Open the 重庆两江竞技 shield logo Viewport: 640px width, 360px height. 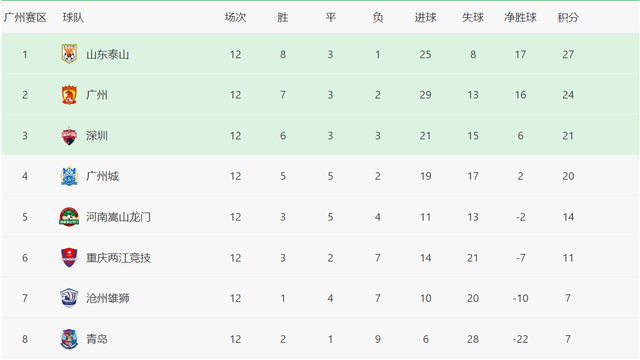(x=69, y=258)
